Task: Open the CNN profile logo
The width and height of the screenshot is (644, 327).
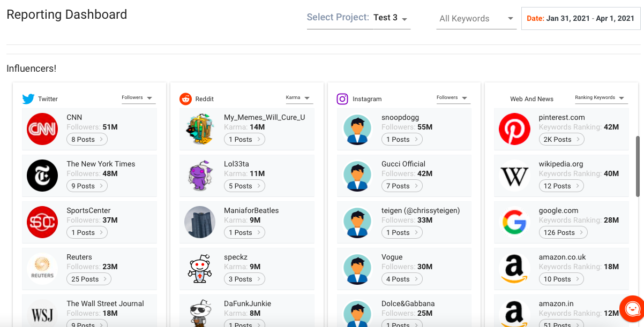Action: [x=42, y=129]
